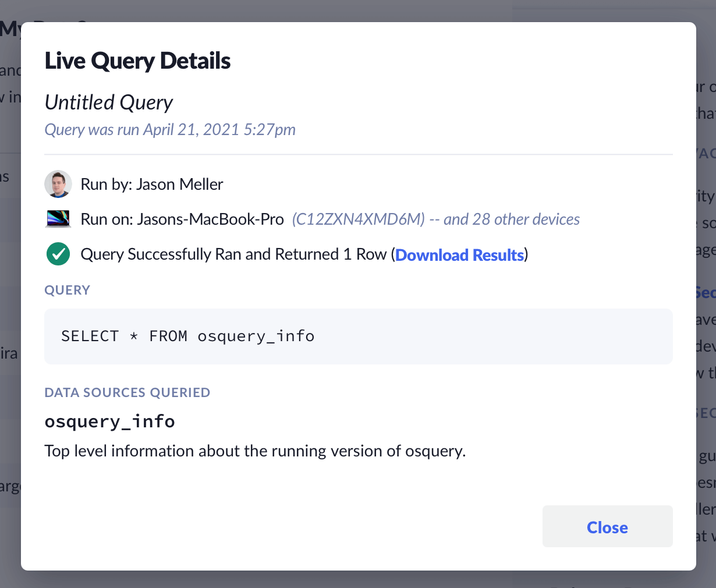Click the query run timestamp text
Viewport: 716px width, 588px height.
[170, 129]
